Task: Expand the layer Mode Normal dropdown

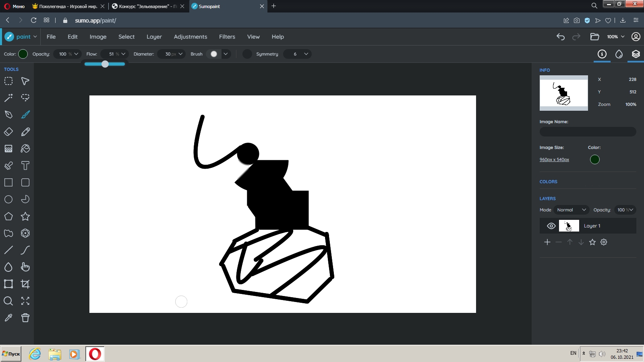Action: 571,210
